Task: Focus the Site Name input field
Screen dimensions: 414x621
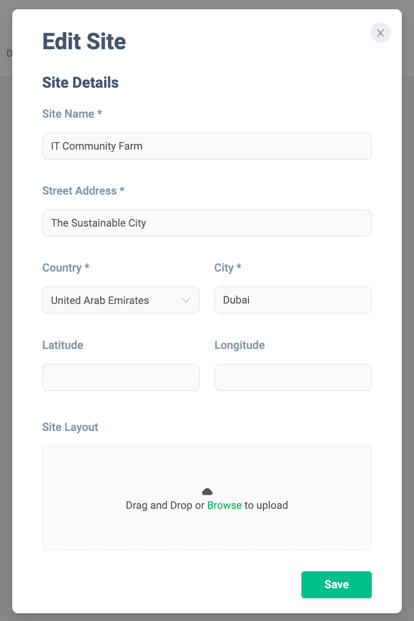Action: pos(207,146)
